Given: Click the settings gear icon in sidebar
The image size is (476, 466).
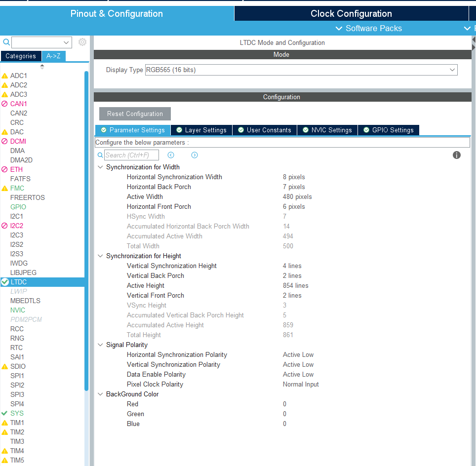Looking at the screenshot, I should tap(82, 42).
